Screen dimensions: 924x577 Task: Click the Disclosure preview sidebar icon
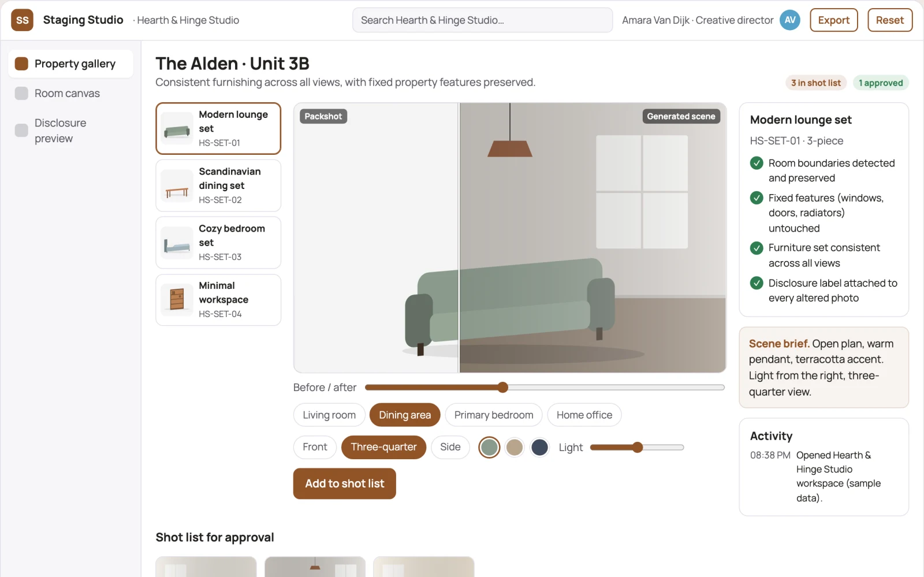[x=21, y=131]
